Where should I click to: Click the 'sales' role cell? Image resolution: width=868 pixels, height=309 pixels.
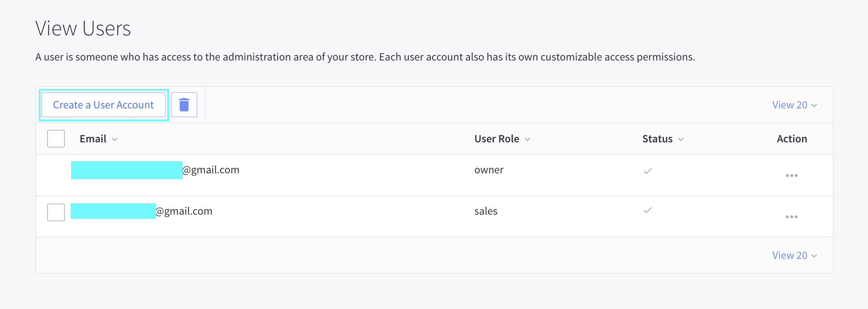tap(486, 211)
